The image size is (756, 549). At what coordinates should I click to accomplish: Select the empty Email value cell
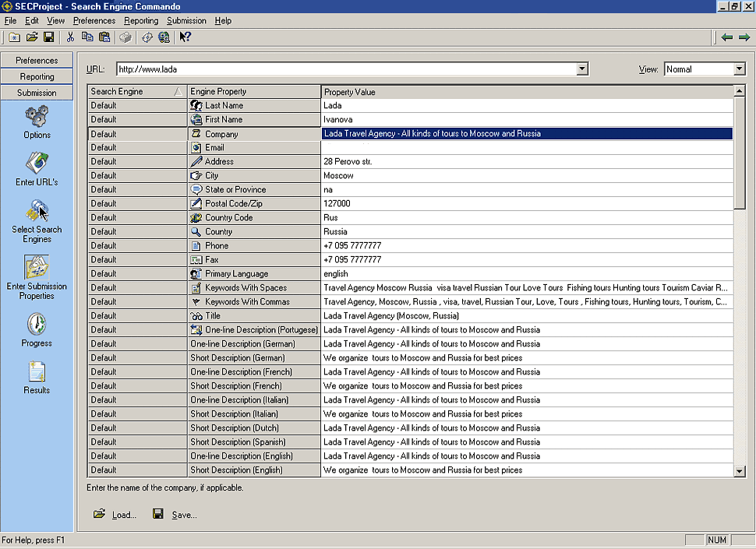point(527,147)
